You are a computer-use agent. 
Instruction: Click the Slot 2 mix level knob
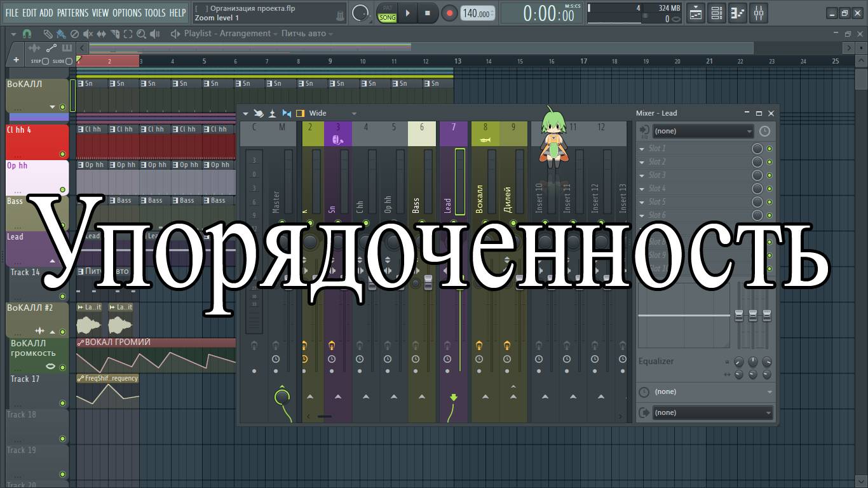pyautogui.click(x=757, y=162)
